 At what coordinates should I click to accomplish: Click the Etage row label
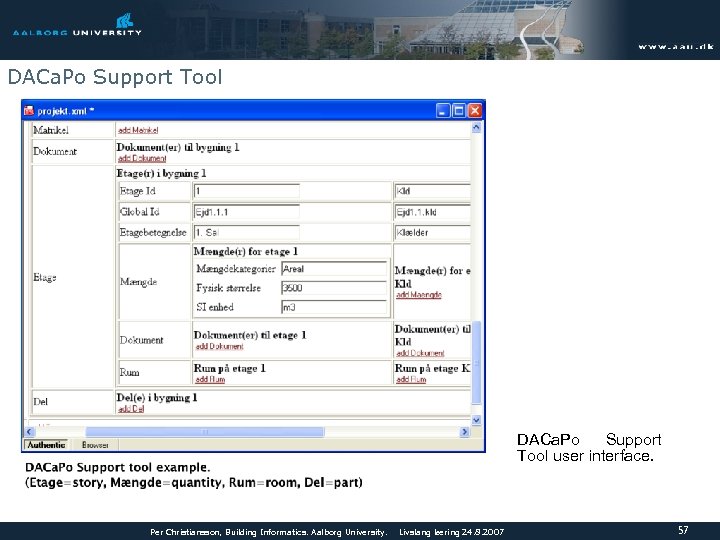click(45, 277)
